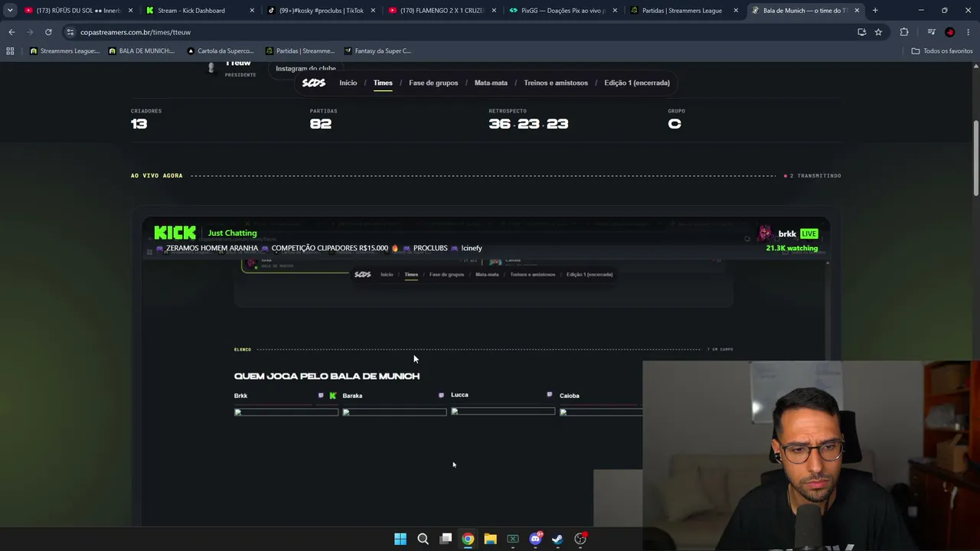The height and width of the screenshot is (551, 980).
Task: Reload the page with the refresh button
Action: tap(48, 32)
